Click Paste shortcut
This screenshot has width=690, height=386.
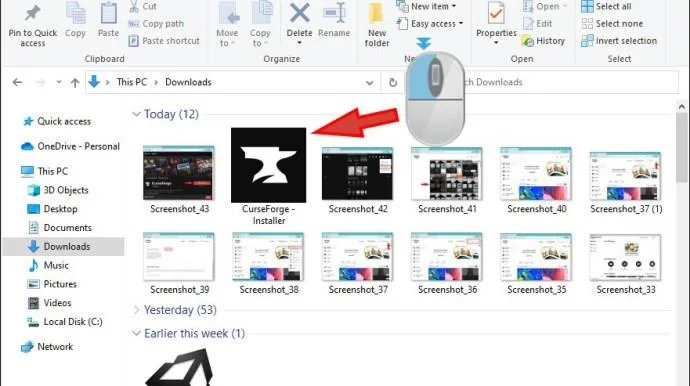click(164, 40)
